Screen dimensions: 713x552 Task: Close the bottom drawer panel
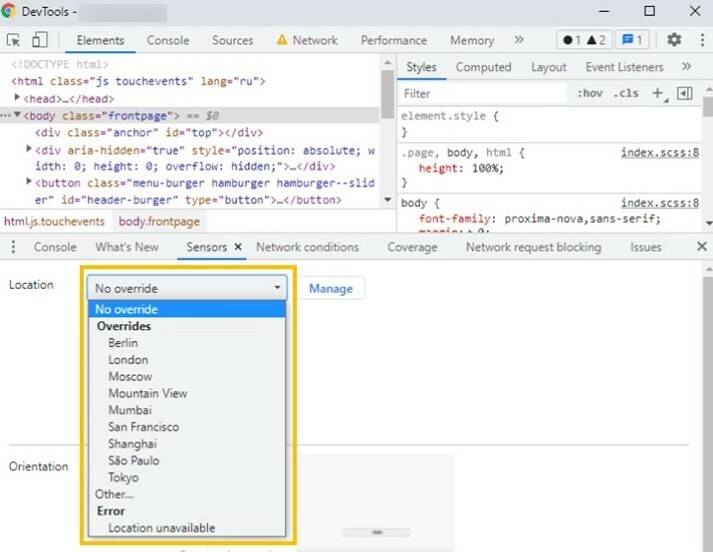point(702,246)
